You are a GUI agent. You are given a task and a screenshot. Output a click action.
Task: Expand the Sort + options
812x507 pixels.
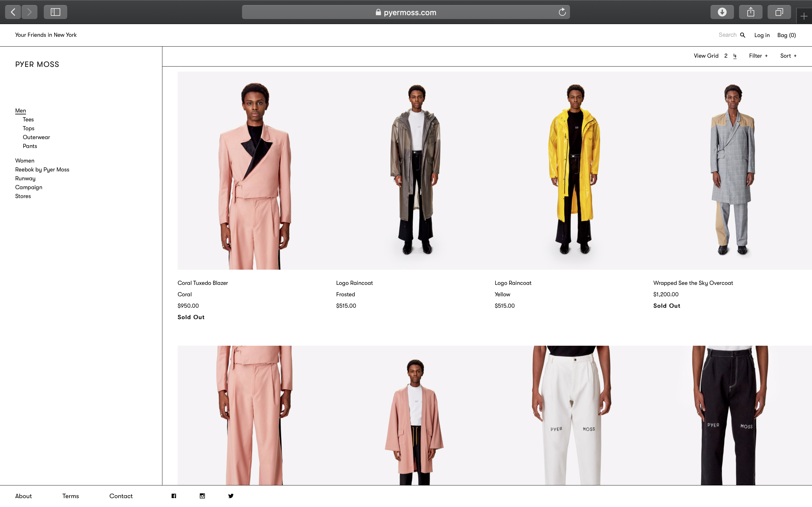[788, 56]
